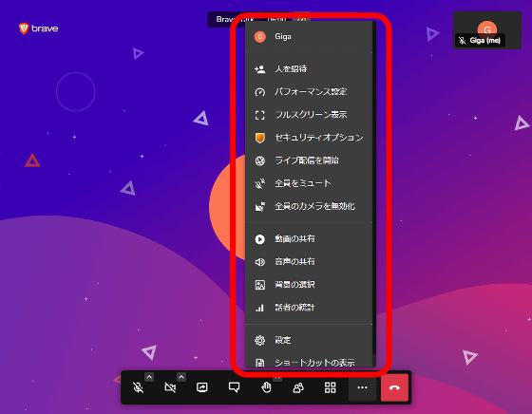The image size is (532, 414).
Task: Select Giga profile entry in menu
Action: [309, 37]
